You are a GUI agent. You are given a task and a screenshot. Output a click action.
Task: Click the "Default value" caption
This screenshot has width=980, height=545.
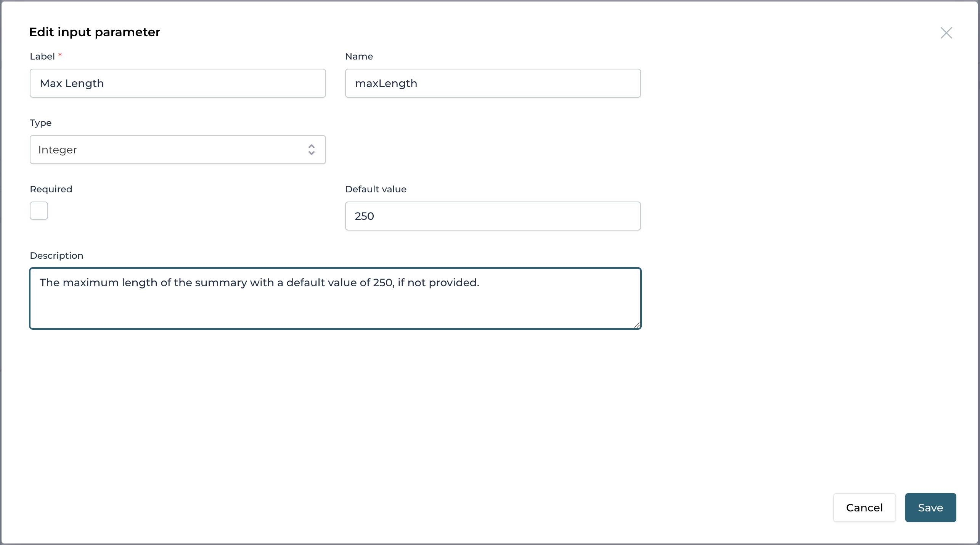pos(376,189)
